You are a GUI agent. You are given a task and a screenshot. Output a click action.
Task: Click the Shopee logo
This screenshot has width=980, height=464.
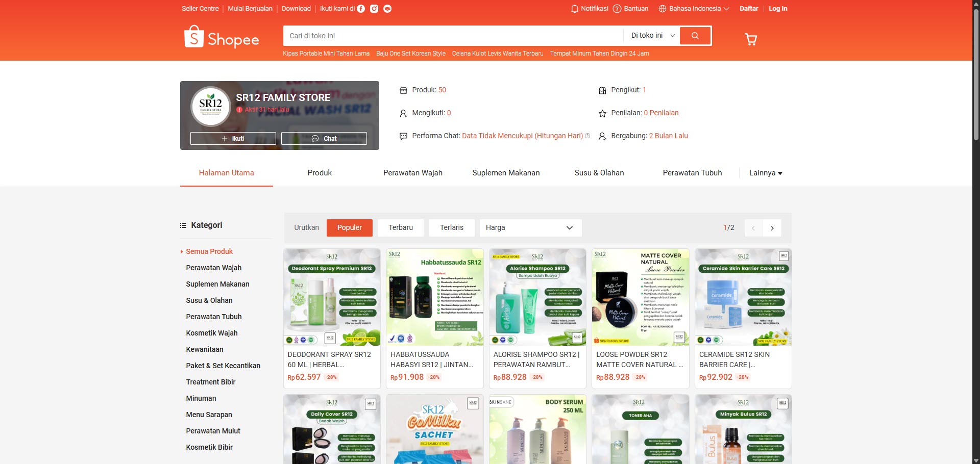222,37
